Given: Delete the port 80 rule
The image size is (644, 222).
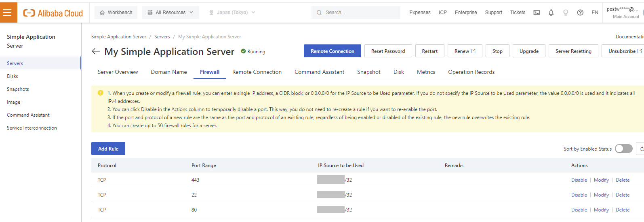Looking at the screenshot, I should [x=623, y=210].
